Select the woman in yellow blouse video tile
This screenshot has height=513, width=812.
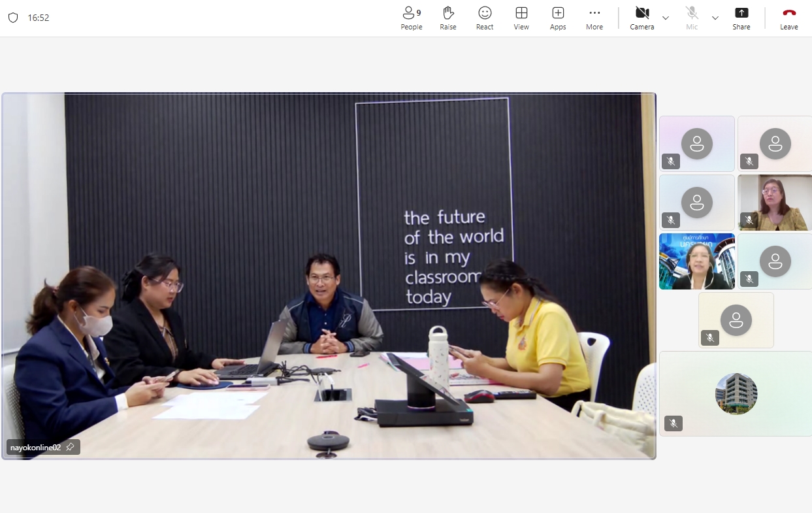coord(775,203)
